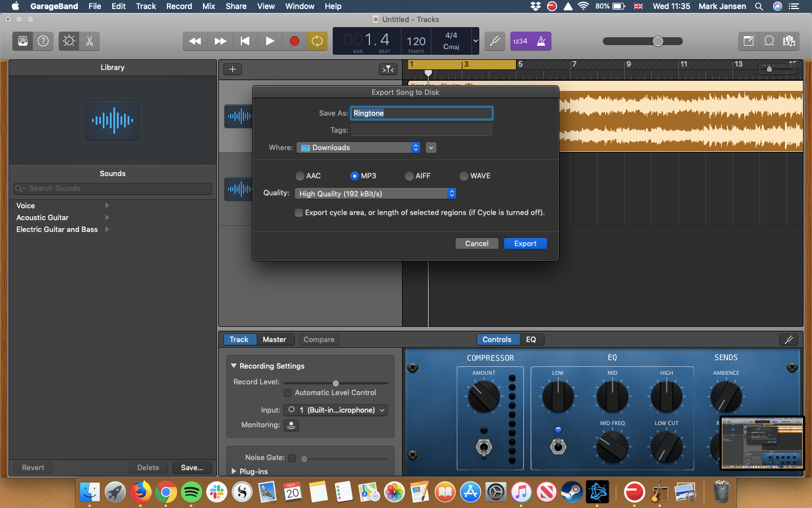
Task: Select MP3 format radio button
Action: pyautogui.click(x=355, y=176)
